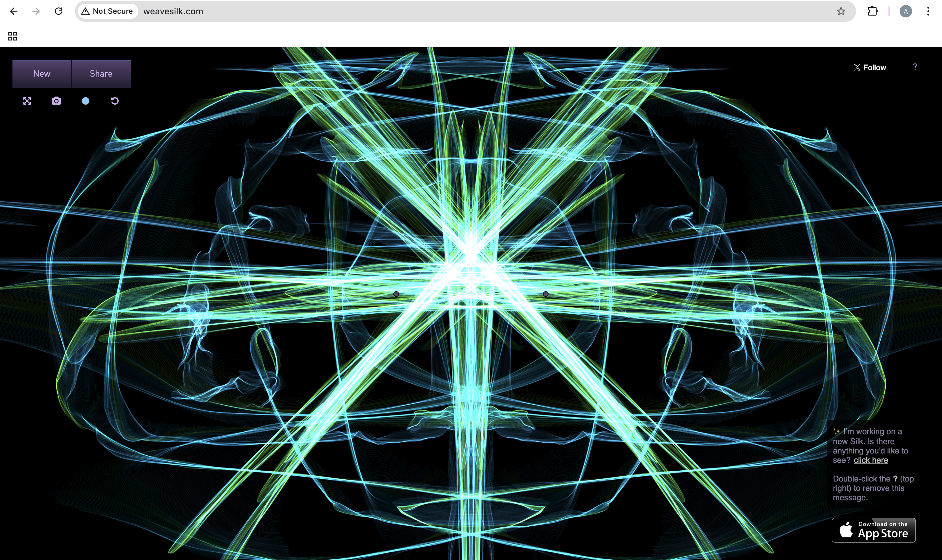Viewport: 942px width, 560px height.
Task: Click the Download on the App Store badge
Action: (873, 530)
